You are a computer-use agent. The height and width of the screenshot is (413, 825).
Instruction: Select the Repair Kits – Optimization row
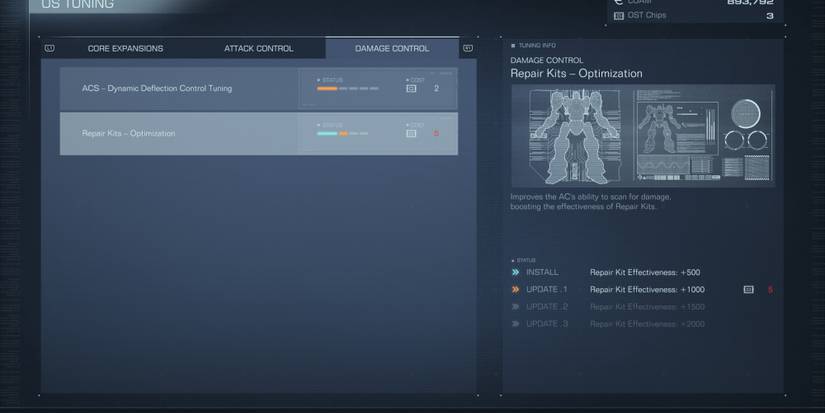[258, 134]
